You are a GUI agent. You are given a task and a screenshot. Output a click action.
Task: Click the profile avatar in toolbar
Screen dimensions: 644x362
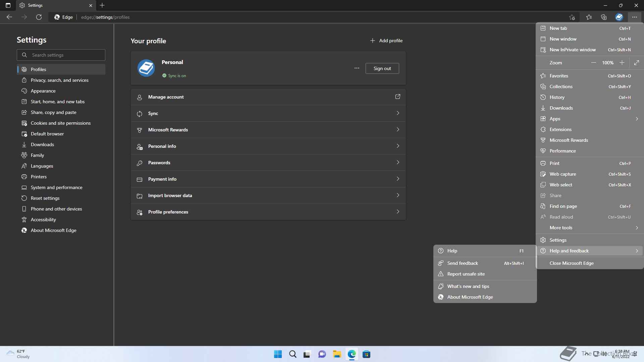(619, 17)
